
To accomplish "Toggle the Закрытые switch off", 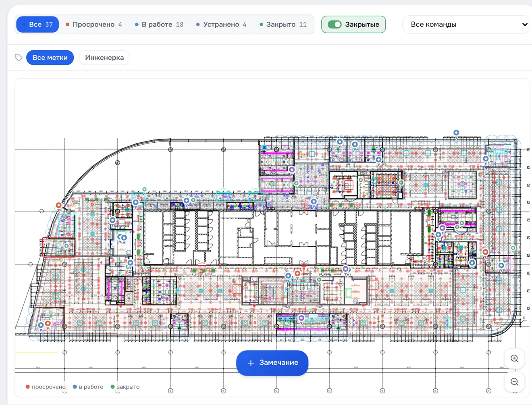I will (x=334, y=24).
